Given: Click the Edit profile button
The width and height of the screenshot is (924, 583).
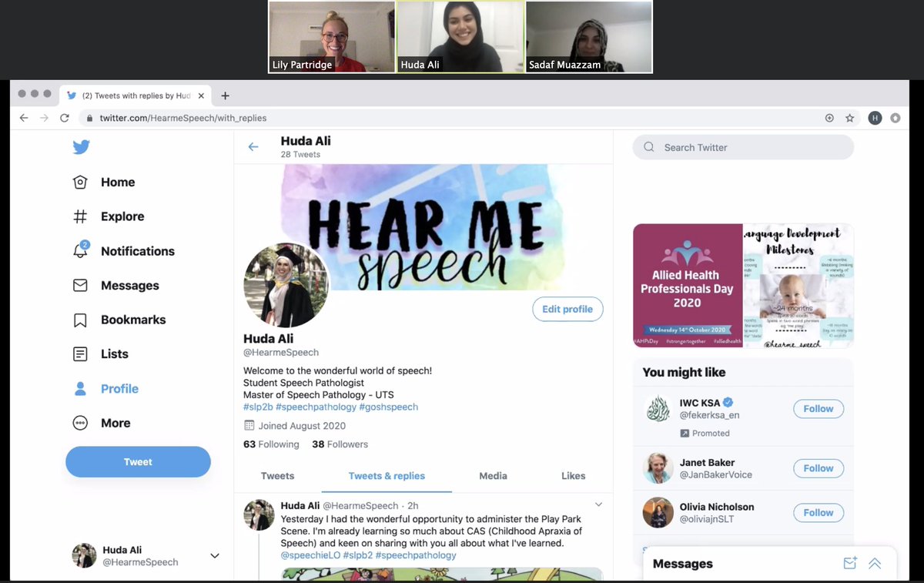Looking at the screenshot, I should 567,309.
